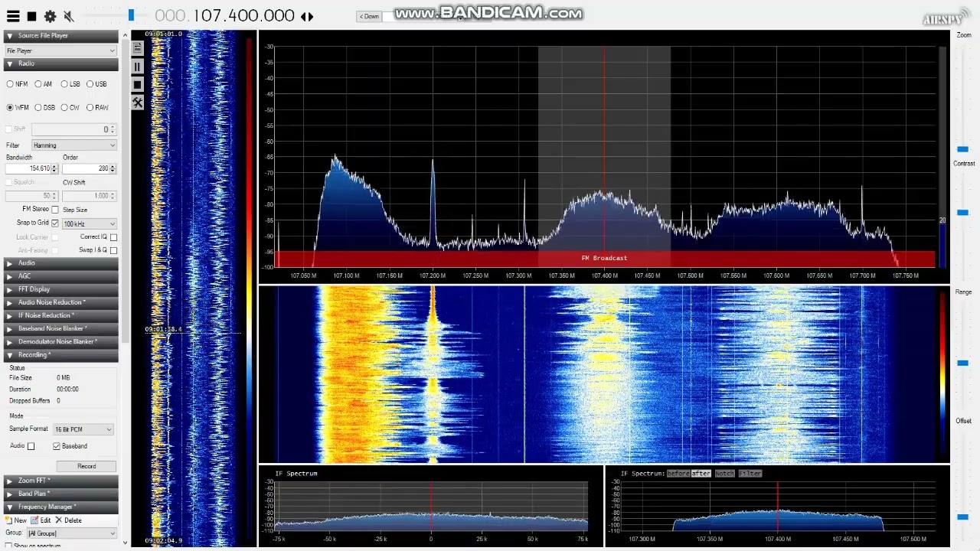The width and height of the screenshot is (980, 551).
Task: Collapse the Recording panel
Action: (61, 355)
